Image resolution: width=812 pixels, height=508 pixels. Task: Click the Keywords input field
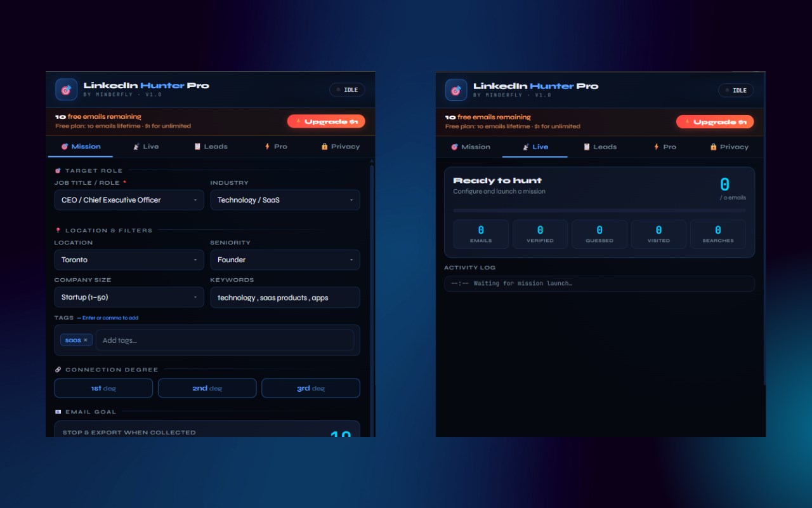[285, 297]
